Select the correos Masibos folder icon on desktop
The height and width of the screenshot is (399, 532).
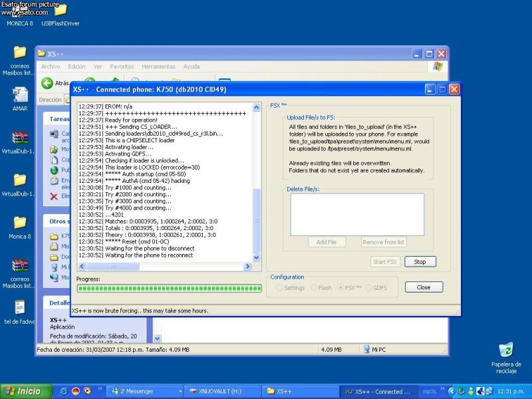(x=20, y=53)
